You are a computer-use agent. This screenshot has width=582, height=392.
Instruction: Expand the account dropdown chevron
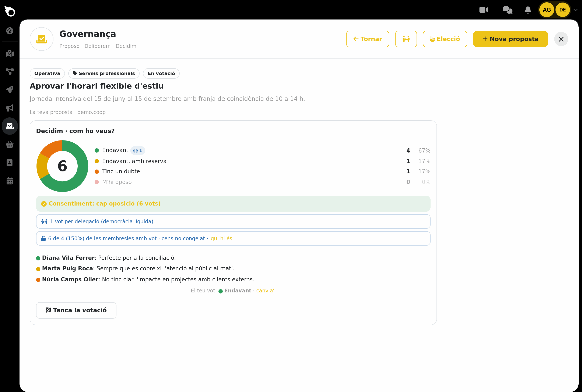pos(575,10)
